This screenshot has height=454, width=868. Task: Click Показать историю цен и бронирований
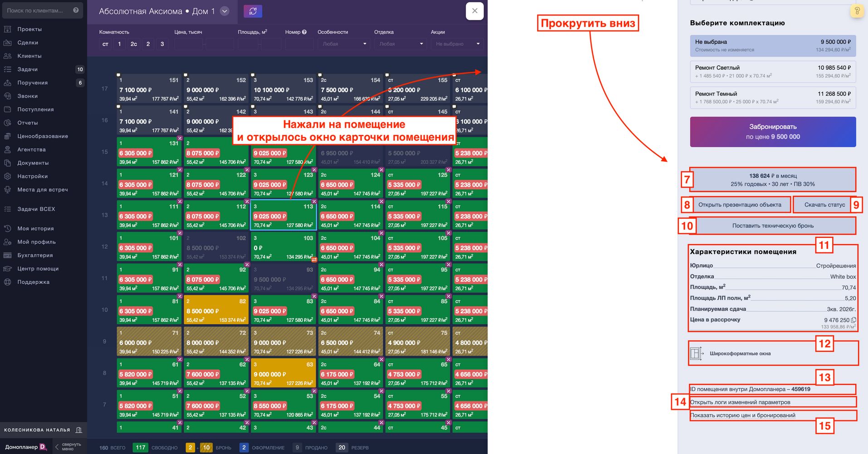pos(743,415)
